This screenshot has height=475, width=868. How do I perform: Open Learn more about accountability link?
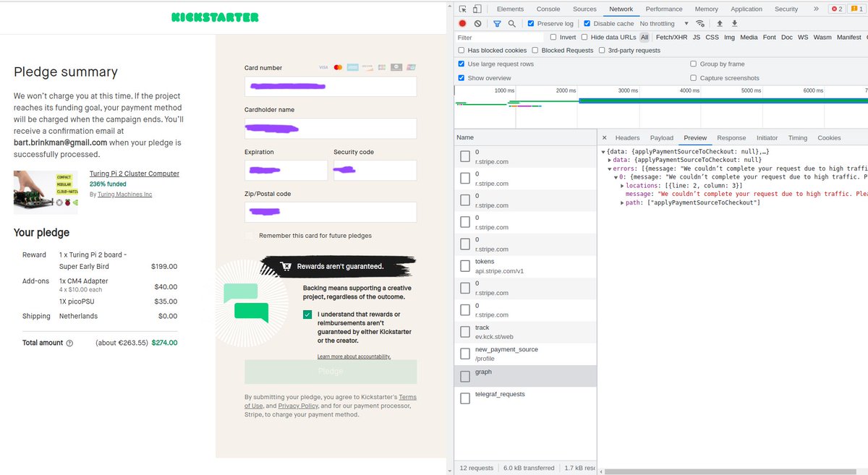click(x=354, y=356)
